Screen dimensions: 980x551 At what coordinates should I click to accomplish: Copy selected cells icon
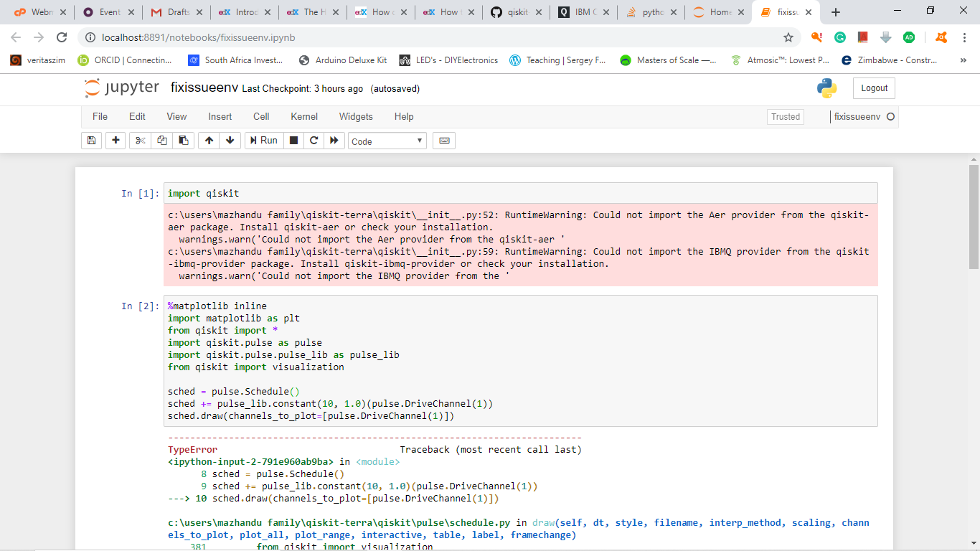162,141
